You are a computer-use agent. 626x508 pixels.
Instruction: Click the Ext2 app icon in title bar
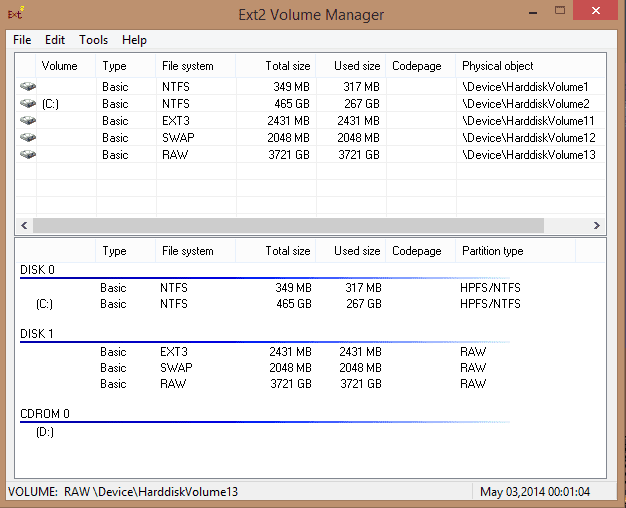[x=16, y=13]
